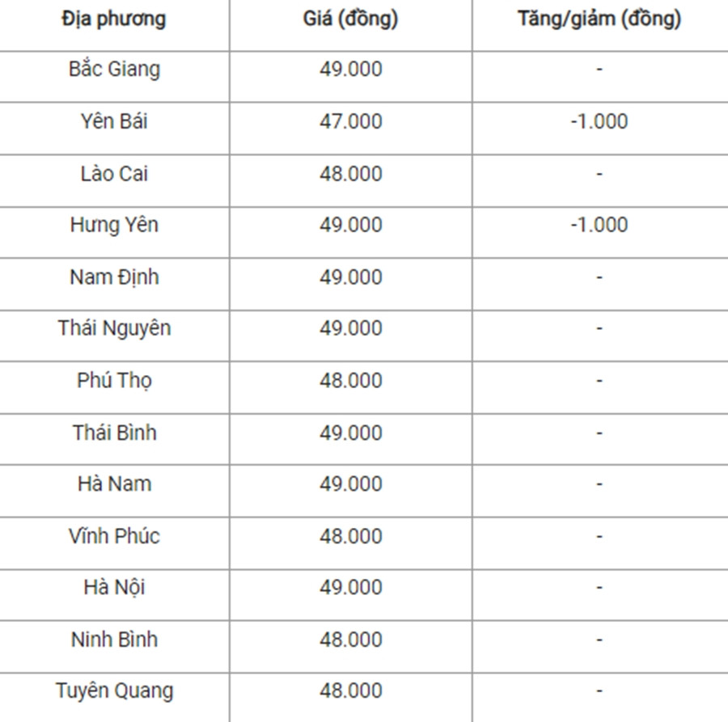The image size is (728, 722).
Task: Click Hưng Yên's -1.000 change value
Action: point(599,225)
